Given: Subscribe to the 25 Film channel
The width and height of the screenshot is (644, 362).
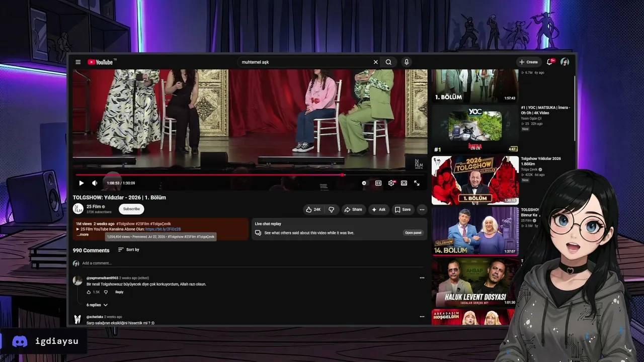Looking at the screenshot, I should 131,209.
